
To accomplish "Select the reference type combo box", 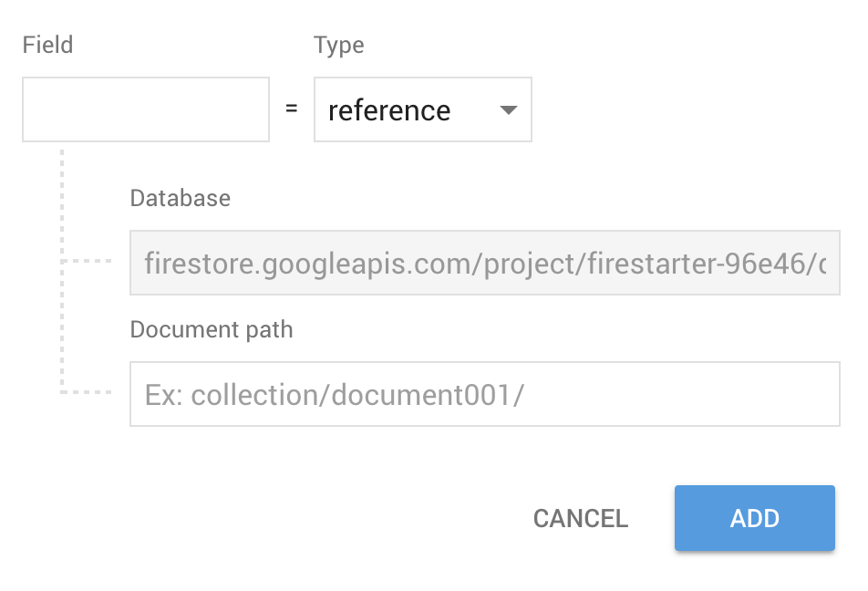I will 422,109.
